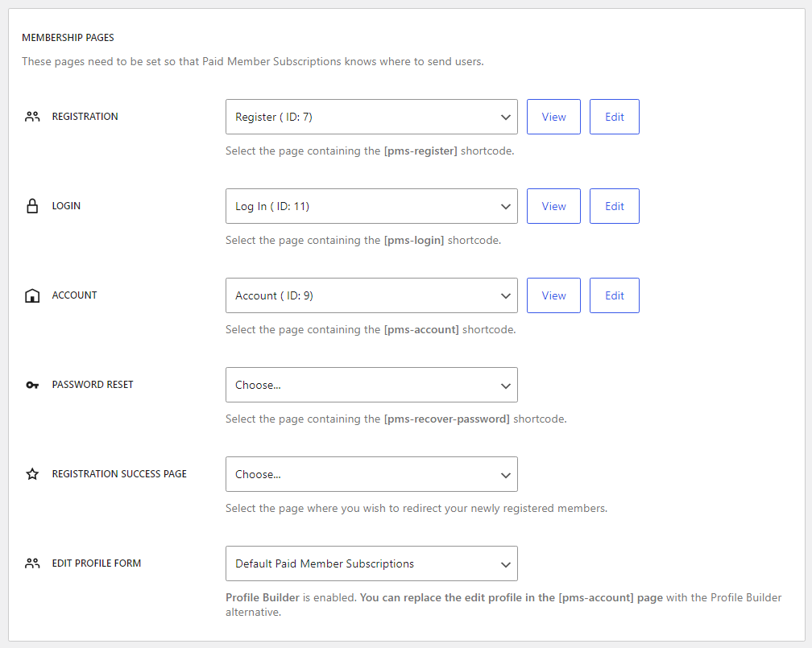View the Log In page
This screenshot has height=648, width=812.
tap(553, 206)
